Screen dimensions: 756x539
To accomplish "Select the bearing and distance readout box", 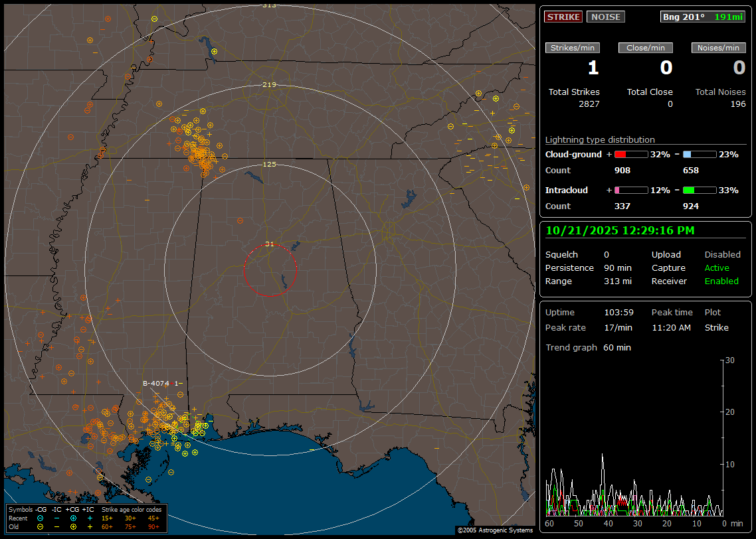I will pos(703,17).
